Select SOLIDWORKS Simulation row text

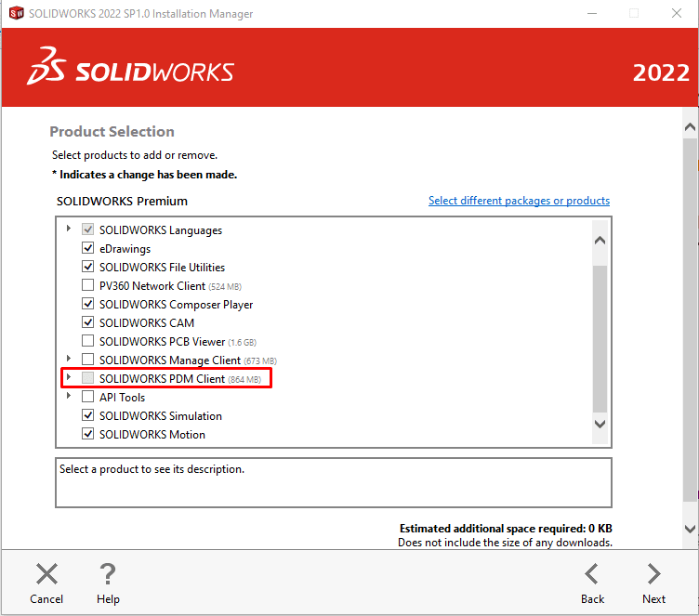(161, 416)
